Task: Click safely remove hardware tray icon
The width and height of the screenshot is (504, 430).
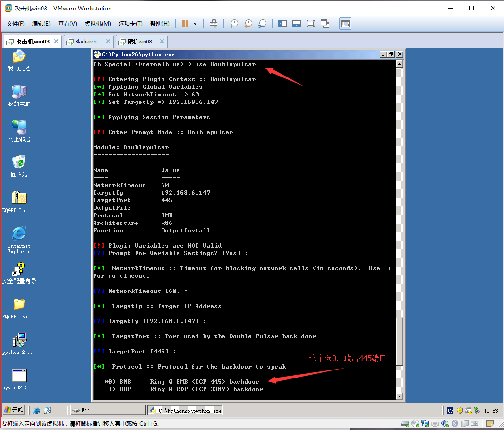Action: pyautogui.click(x=477, y=411)
